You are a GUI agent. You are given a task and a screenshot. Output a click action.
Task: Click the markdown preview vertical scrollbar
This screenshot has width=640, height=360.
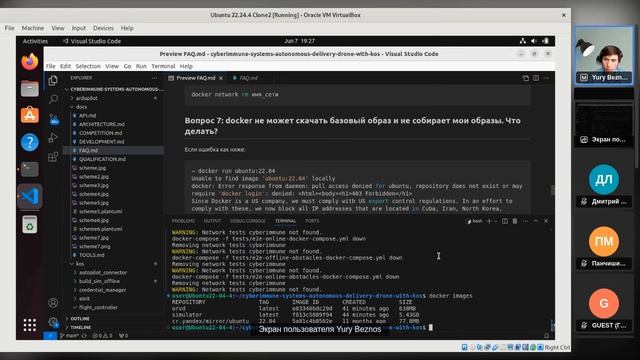(553, 190)
